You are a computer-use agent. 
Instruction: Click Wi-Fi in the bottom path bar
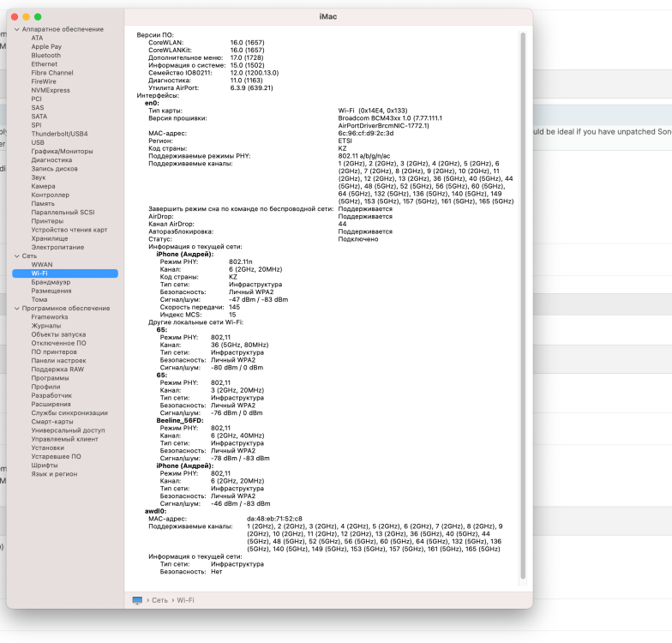tap(185, 600)
